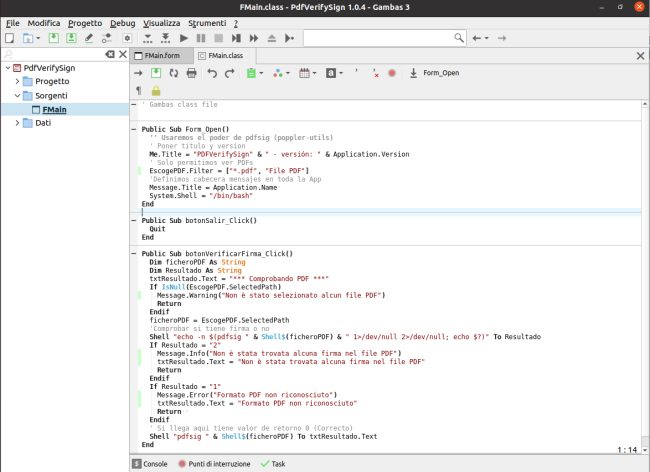Click the Stop execution square button
650x472 pixels.
point(218,38)
